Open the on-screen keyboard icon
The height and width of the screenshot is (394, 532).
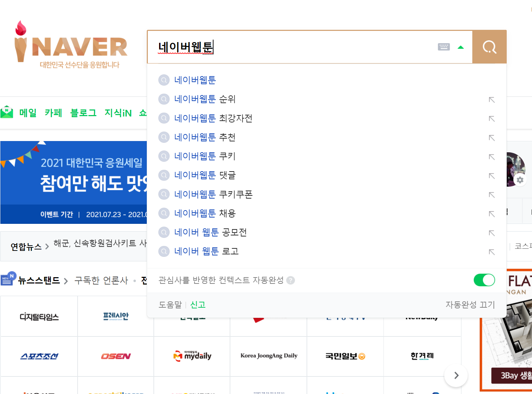[x=444, y=47]
